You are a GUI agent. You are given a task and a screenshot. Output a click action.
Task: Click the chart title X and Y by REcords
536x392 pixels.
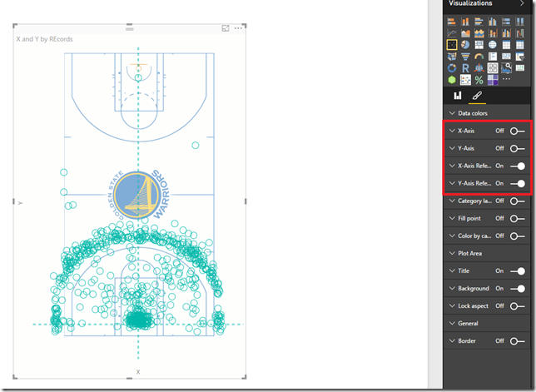(44, 39)
